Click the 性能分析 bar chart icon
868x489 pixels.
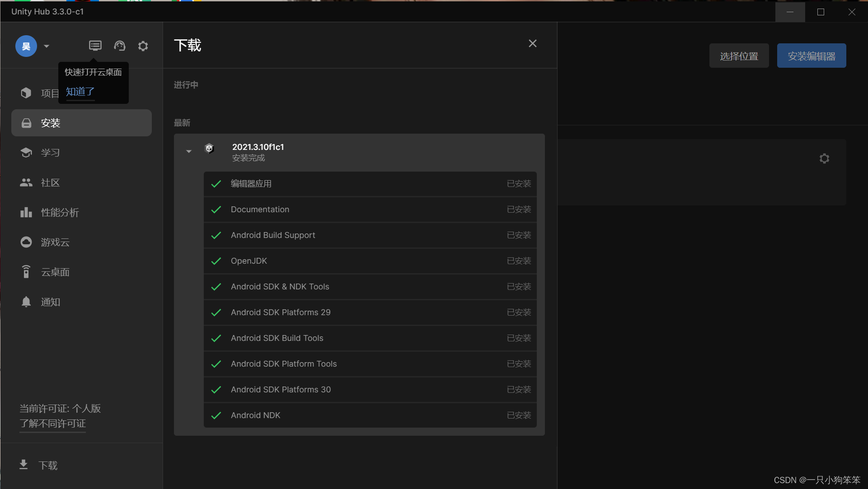[x=26, y=212]
